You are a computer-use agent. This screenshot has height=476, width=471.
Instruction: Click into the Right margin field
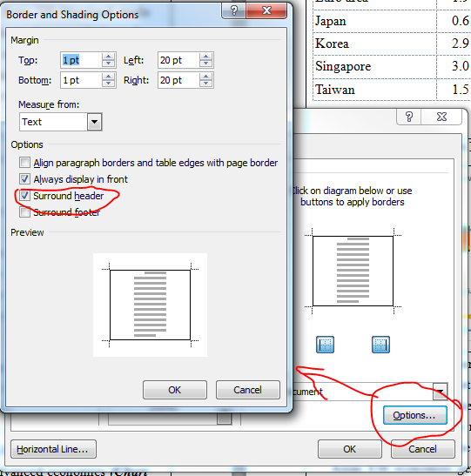point(178,80)
